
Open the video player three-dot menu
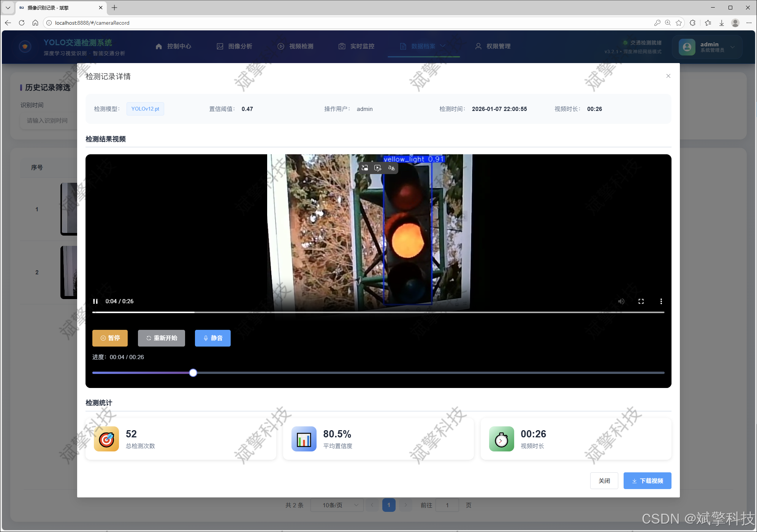click(661, 301)
